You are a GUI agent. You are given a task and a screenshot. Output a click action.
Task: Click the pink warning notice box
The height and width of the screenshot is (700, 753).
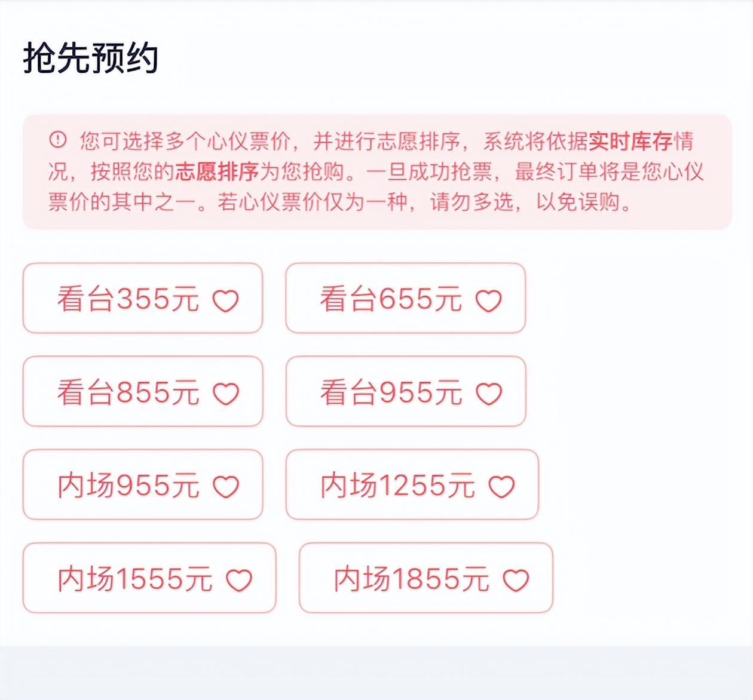375,171
